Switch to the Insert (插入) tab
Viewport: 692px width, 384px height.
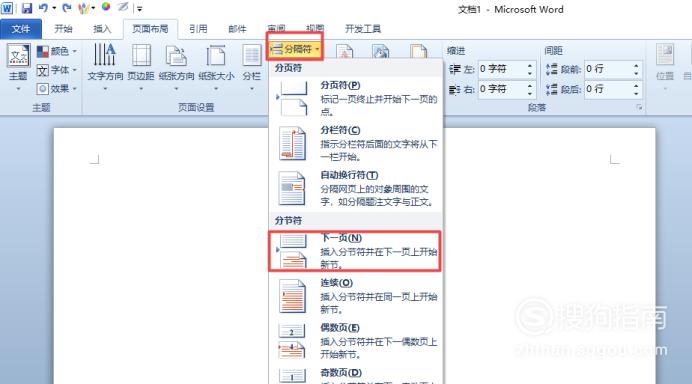pos(102,29)
